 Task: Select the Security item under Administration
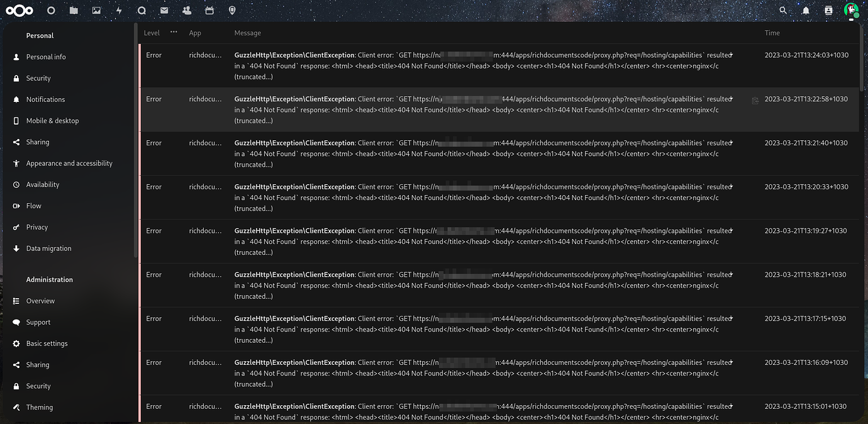[38, 386]
